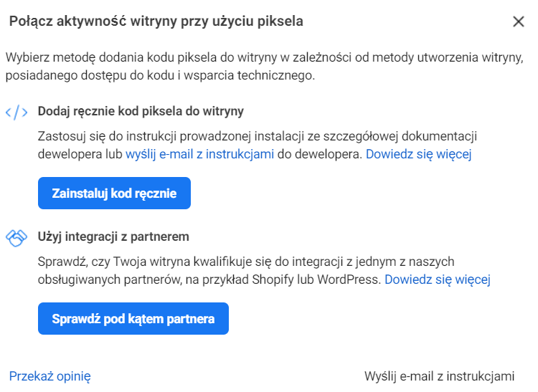Close the pixel connection dialog
The height and width of the screenshot is (392, 538).
point(519,21)
